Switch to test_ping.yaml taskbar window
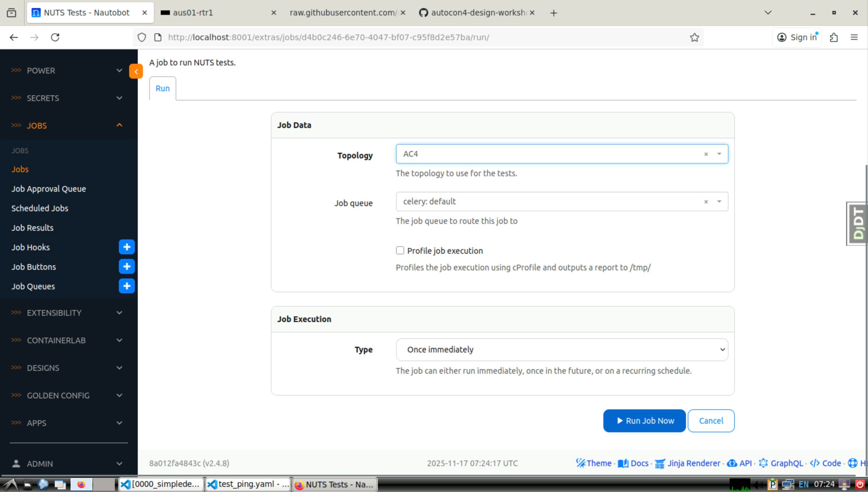This screenshot has height=492, width=868. point(248,484)
